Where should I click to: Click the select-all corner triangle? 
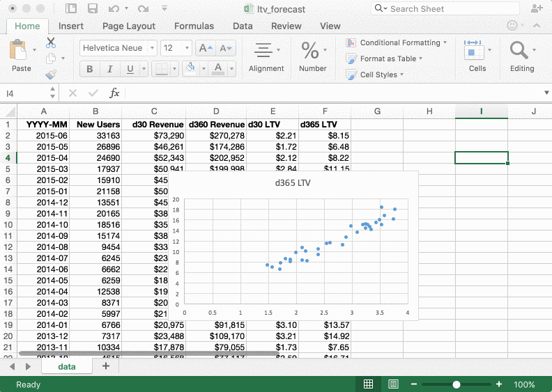point(10,112)
